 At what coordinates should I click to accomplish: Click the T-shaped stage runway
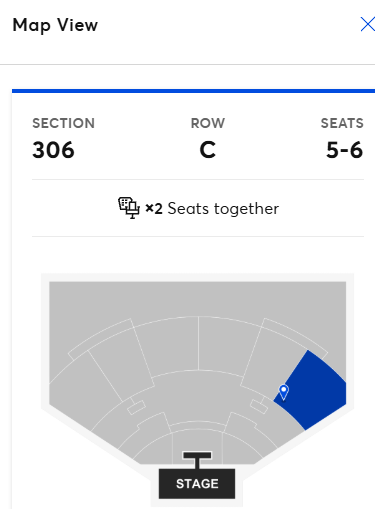pos(197,460)
